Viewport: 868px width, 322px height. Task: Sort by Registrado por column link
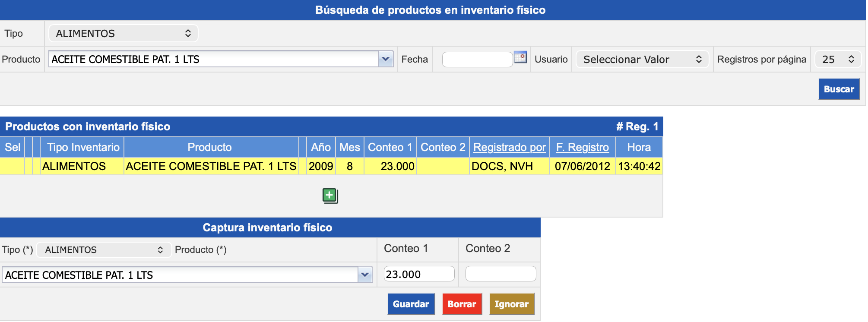point(509,148)
